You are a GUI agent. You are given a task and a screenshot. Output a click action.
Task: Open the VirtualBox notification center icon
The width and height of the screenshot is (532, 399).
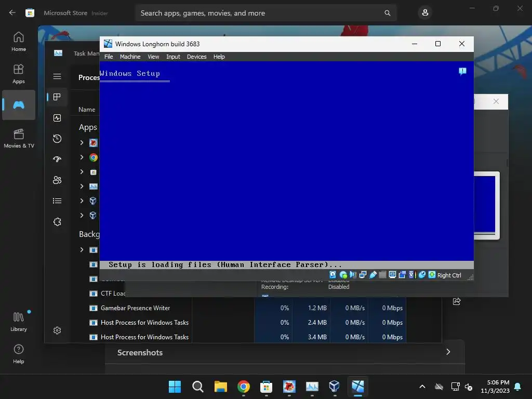pyautogui.click(x=462, y=71)
